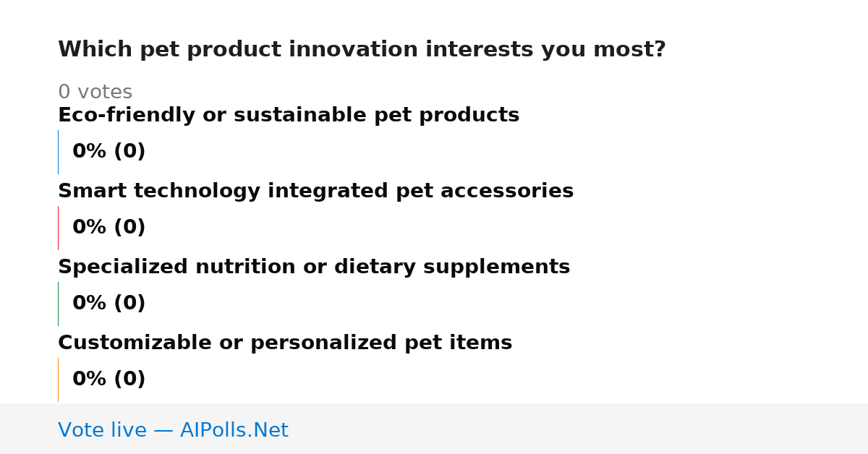Click the (0) vote count for Smart technology
Screen dimensions: 868x454
click(x=129, y=228)
